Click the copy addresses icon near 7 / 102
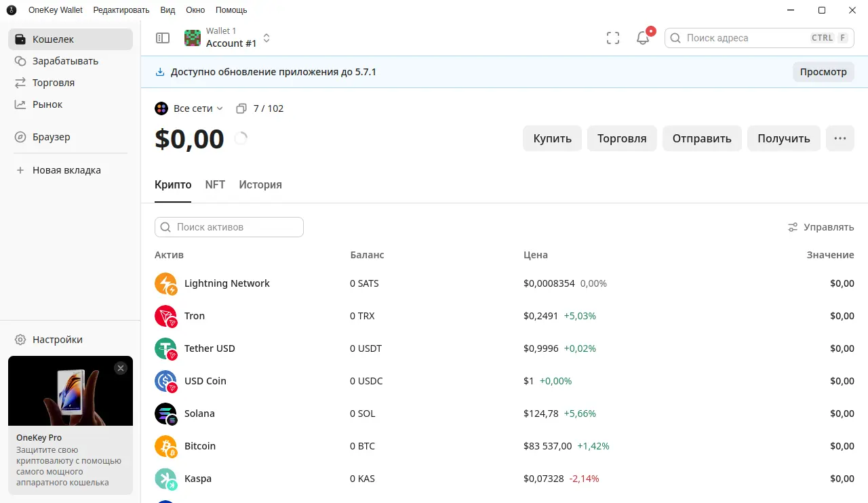Image resolution: width=868 pixels, height=503 pixels. pyautogui.click(x=241, y=108)
